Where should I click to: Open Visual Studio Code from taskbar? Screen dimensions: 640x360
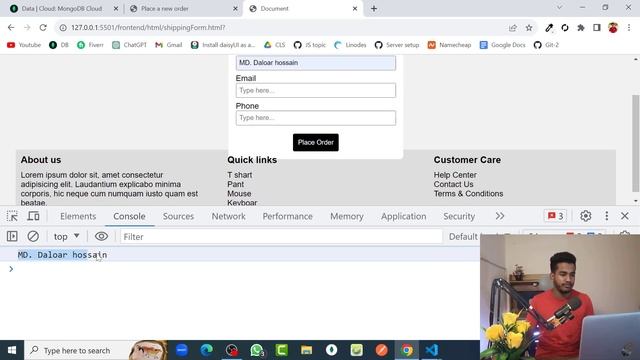click(x=431, y=350)
